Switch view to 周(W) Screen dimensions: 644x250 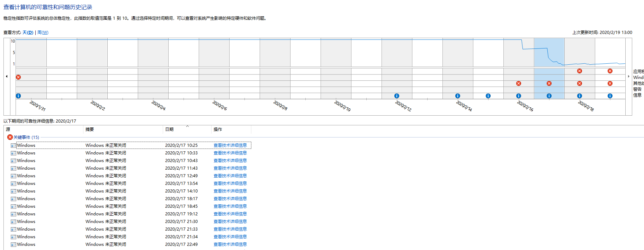[x=43, y=33]
